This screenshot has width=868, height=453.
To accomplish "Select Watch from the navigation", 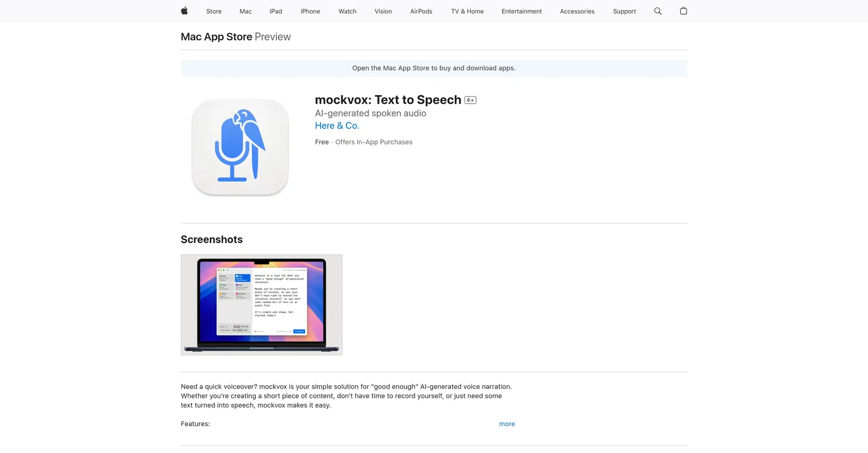I will 347,11.
